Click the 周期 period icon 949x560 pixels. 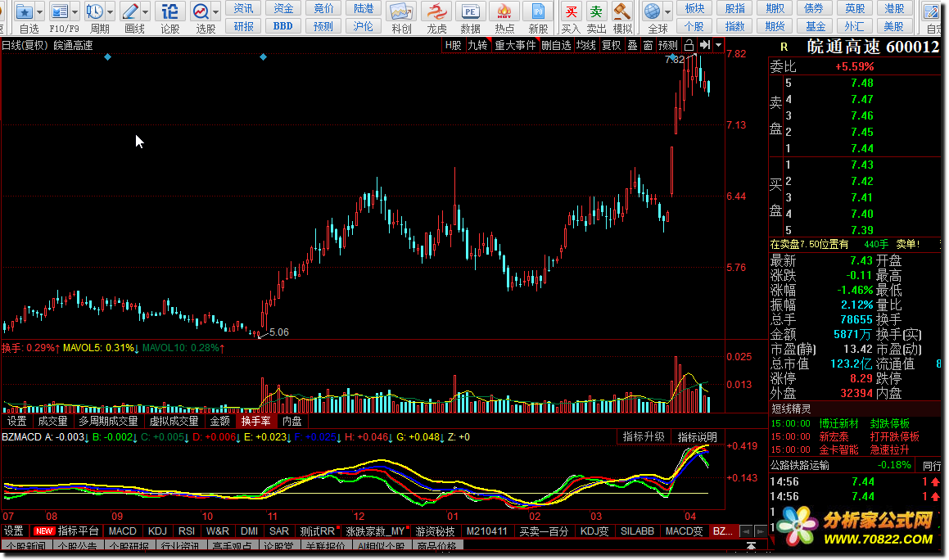(x=95, y=11)
